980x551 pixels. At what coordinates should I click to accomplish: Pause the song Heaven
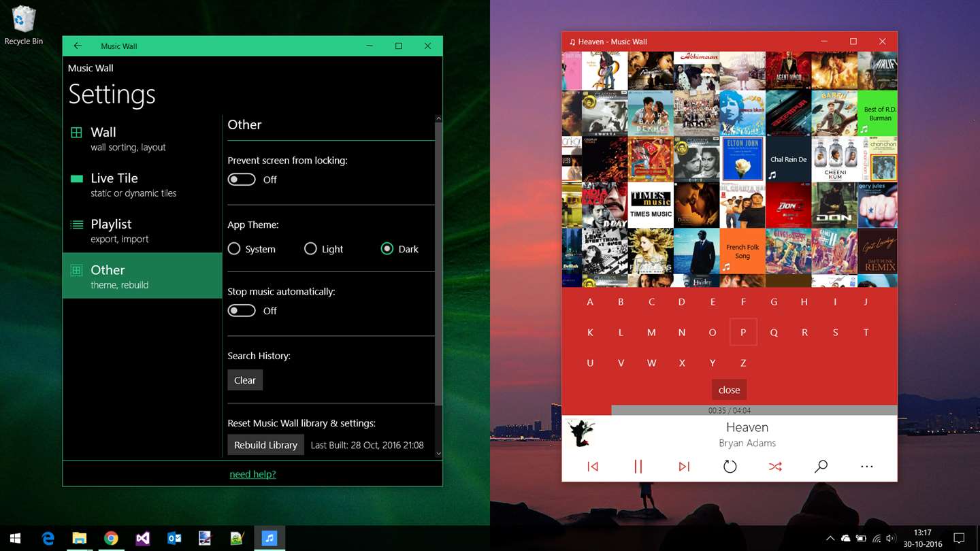click(x=638, y=467)
